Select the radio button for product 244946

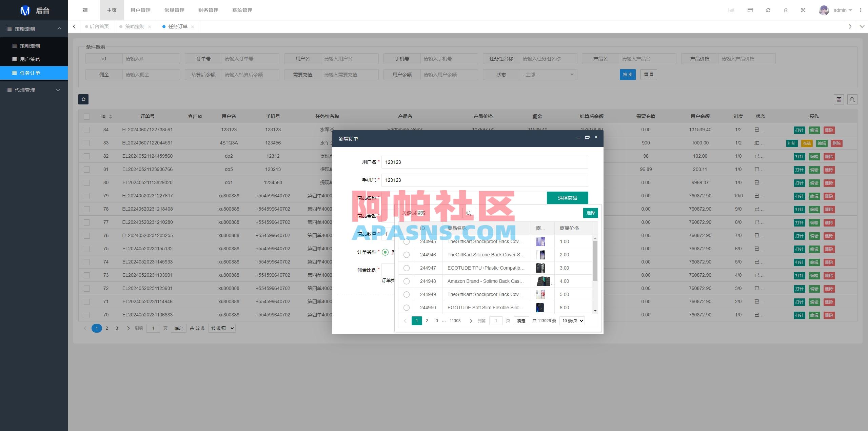pos(407,255)
